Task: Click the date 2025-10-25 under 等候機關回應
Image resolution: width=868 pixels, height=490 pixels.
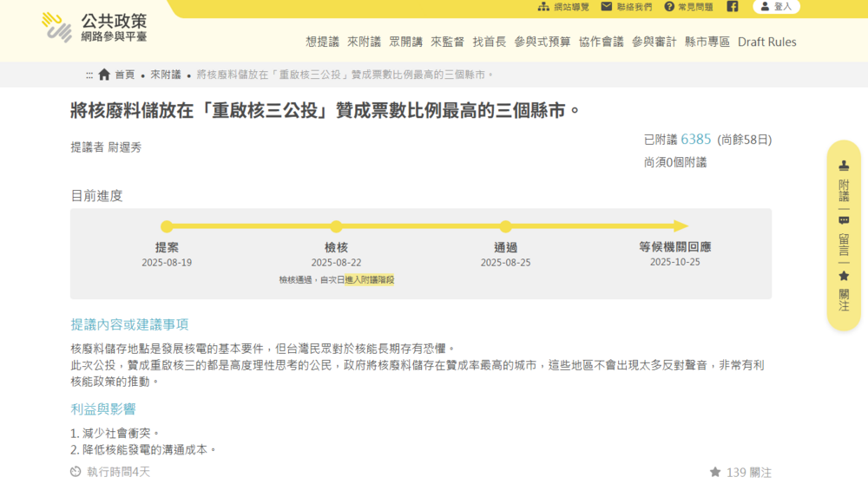Action: (674, 262)
